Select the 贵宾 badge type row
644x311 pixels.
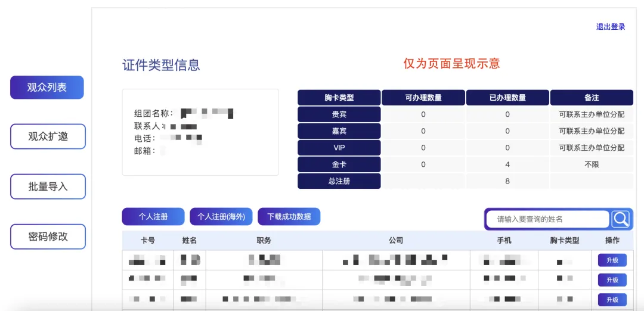pos(339,114)
